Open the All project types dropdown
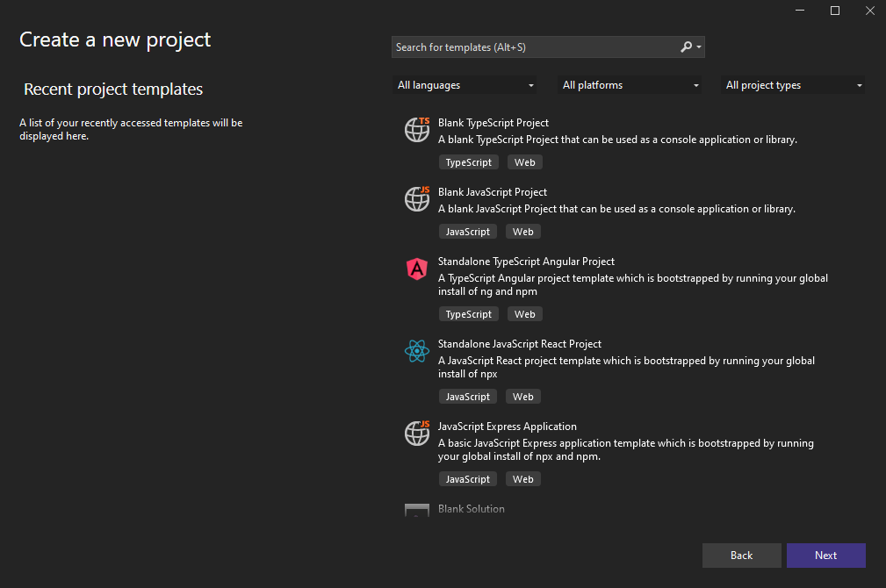Viewport: 886px width, 588px height. click(x=793, y=85)
